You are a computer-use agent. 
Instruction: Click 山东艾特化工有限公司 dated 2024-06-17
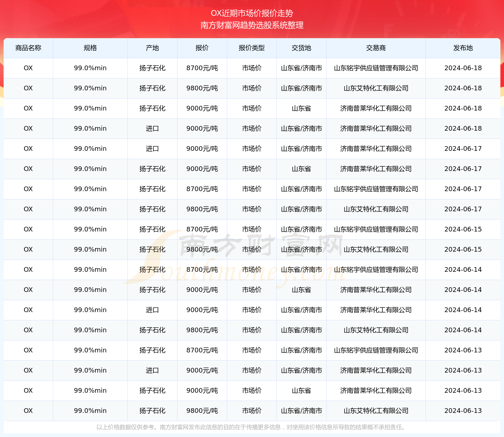(376, 209)
